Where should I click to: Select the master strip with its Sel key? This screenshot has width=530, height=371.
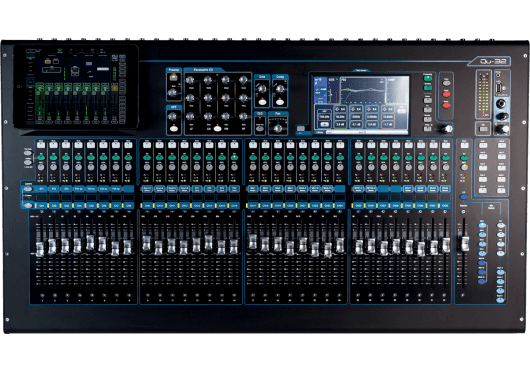465,157
